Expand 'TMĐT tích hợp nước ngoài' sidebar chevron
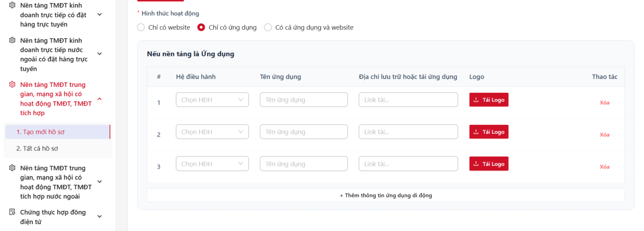Viewport: 644px width, 231px height. pyautogui.click(x=99, y=182)
